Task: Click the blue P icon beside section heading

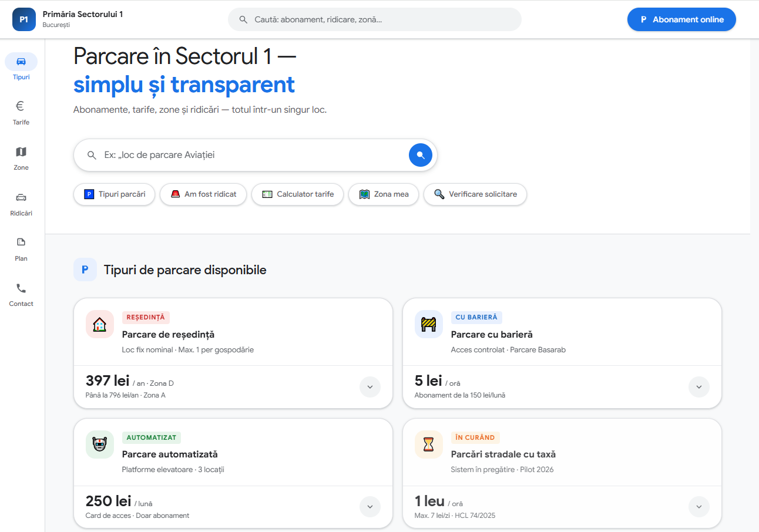Action: click(x=85, y=270)
